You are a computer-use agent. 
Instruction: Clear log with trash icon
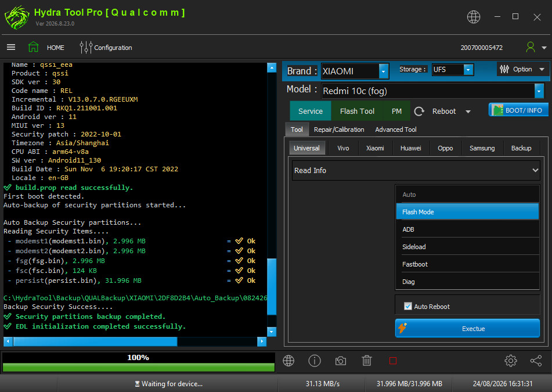[366, 361]
